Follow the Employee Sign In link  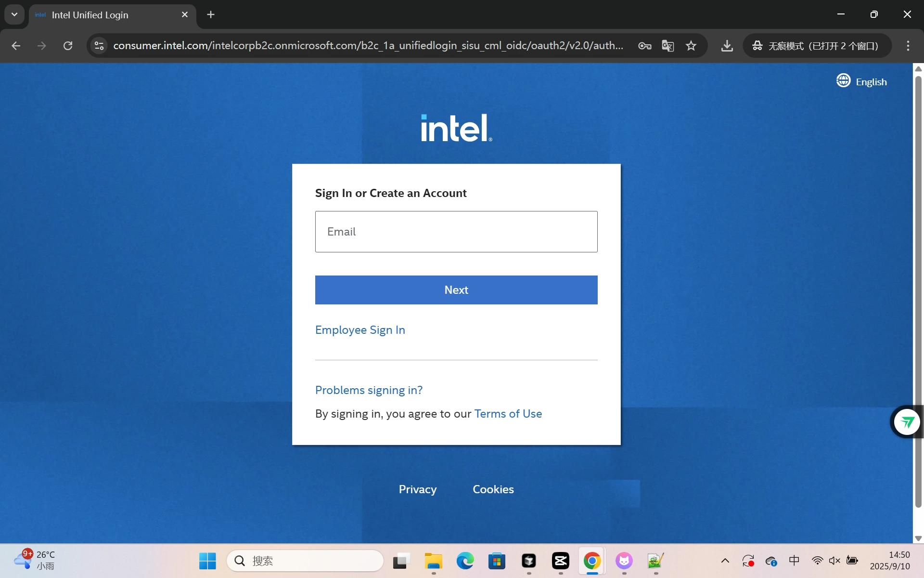(360, 330)
